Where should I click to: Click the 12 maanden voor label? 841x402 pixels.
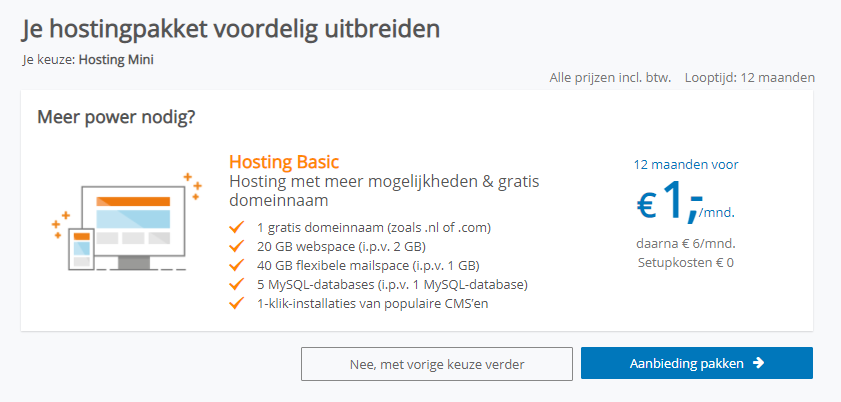coord(686,165)
